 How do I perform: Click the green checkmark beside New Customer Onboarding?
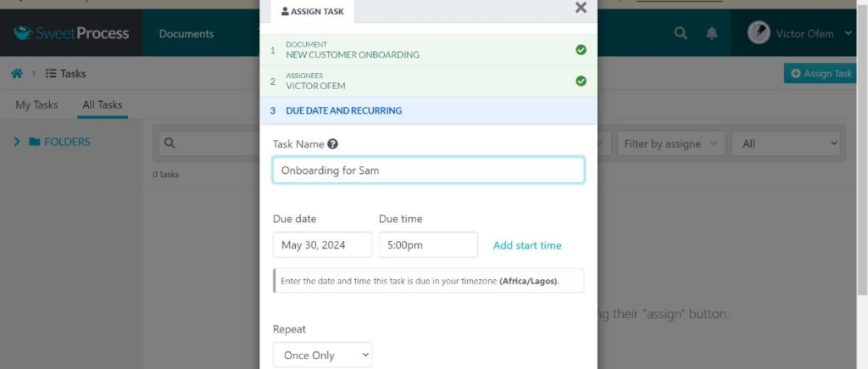[581, 50]
